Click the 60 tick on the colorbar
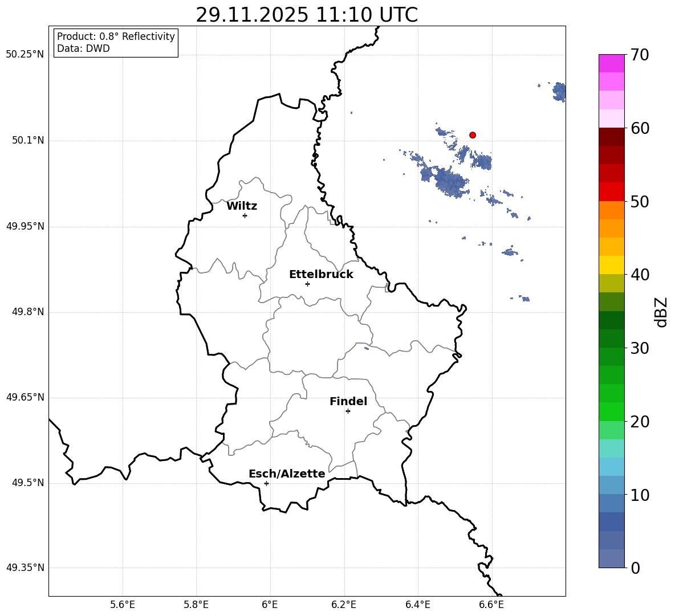 click(639, 128)
